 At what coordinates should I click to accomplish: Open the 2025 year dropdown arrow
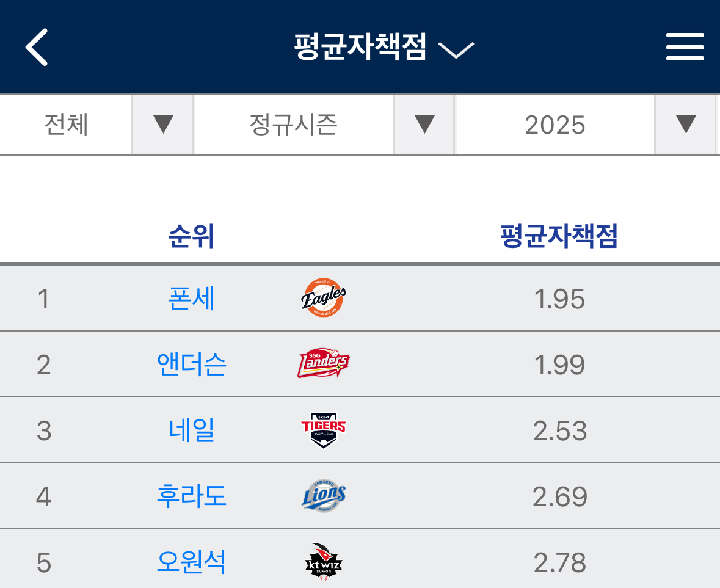685,125
